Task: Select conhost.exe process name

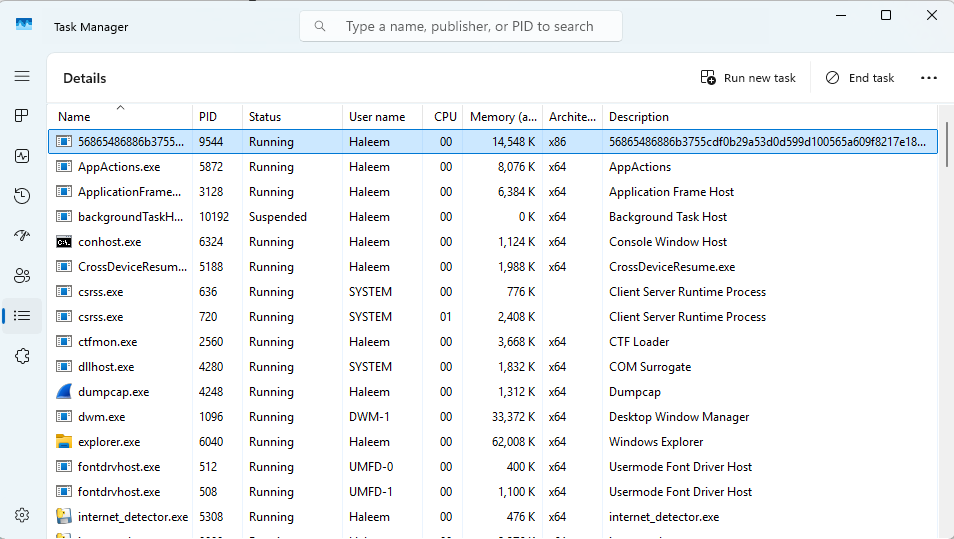Action: (x=110, y=242)
